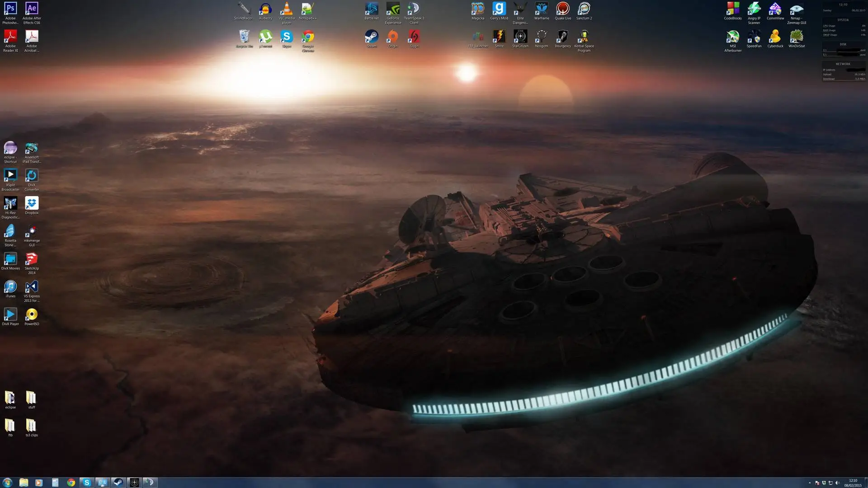This screenshot has width=868, height=488.
Task: Open Nmap Zenmap GUI shortcut
Action: (x=797, y=13)
